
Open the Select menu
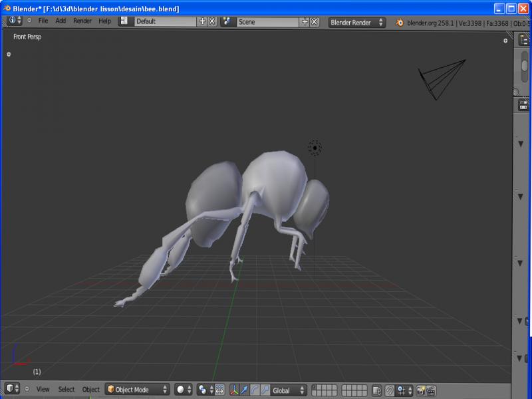(66, 389)
